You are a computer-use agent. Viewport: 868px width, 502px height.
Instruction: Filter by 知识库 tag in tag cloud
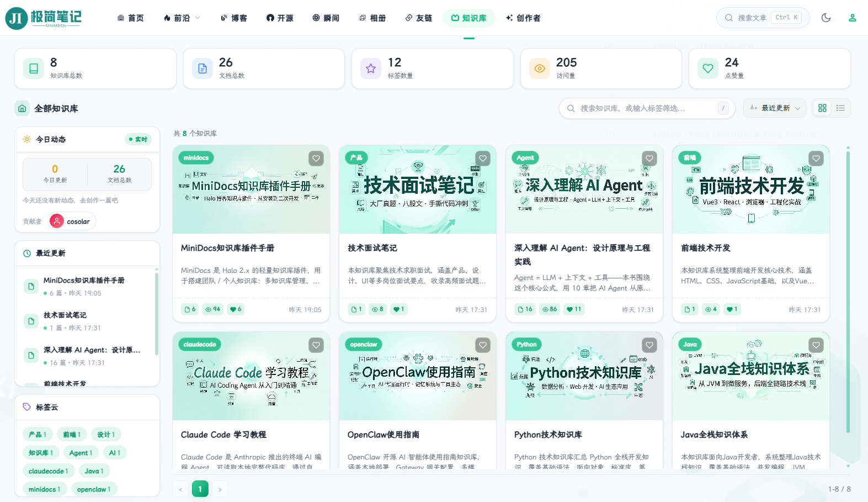(41, 453)
